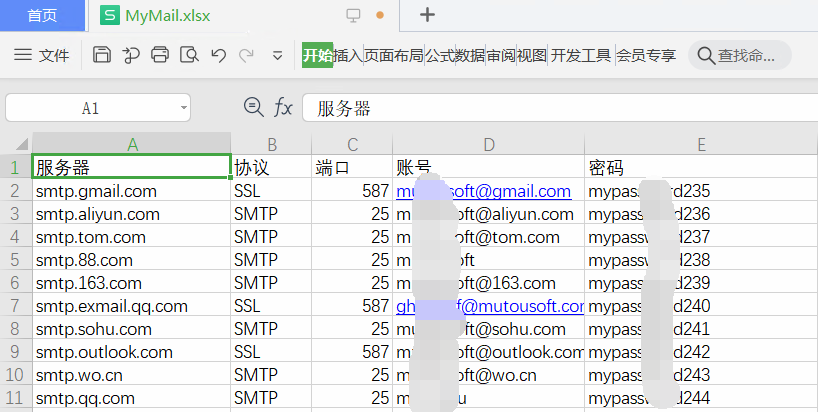The width and height of the screenshot is (818, 412).
Task: Click the Redo arrow
Action: [x=246, y=55]
